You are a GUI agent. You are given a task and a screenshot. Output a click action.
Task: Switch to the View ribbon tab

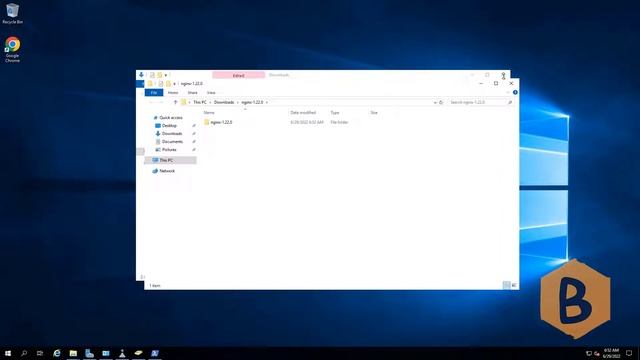tap(211, 93)
